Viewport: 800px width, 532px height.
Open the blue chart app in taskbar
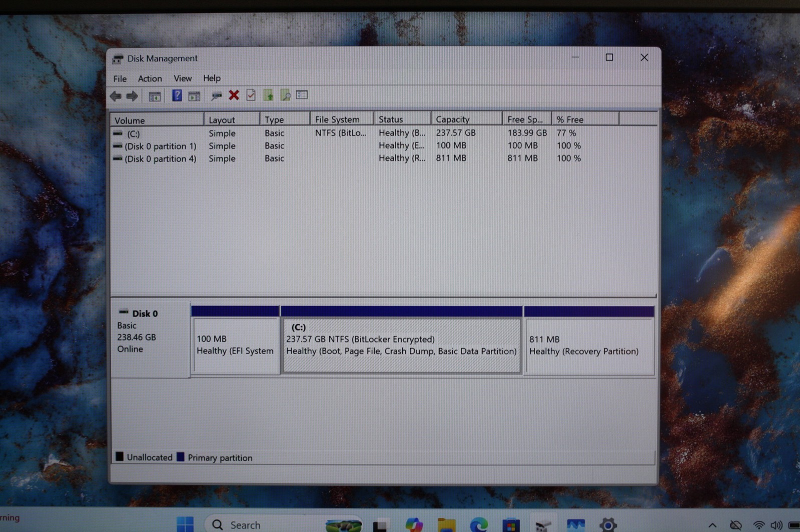tap(576, 524)
